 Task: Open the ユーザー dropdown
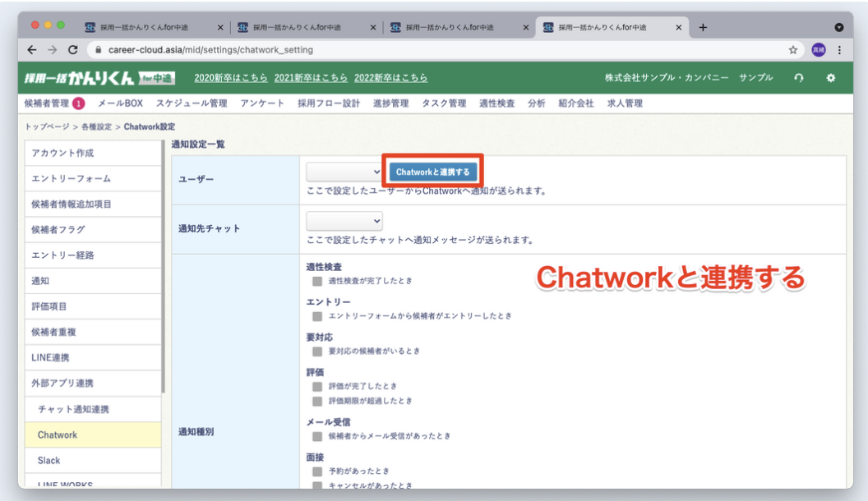coord(344,172)
